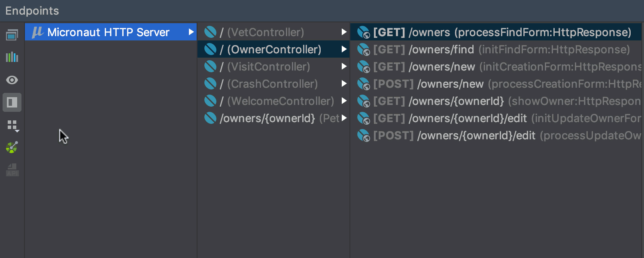Open the grid grouping options dropdown
Viewport: 644px width, 258px height.
coord(13,126)
